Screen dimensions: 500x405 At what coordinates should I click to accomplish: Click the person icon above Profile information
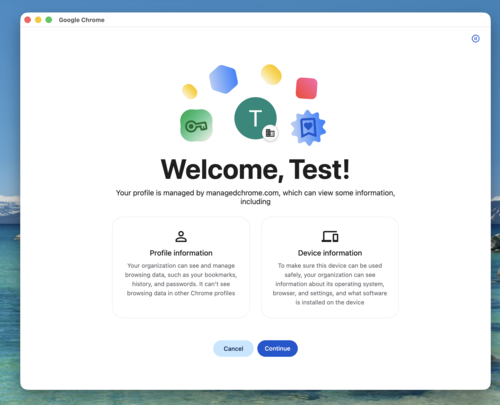pos(181,236)
